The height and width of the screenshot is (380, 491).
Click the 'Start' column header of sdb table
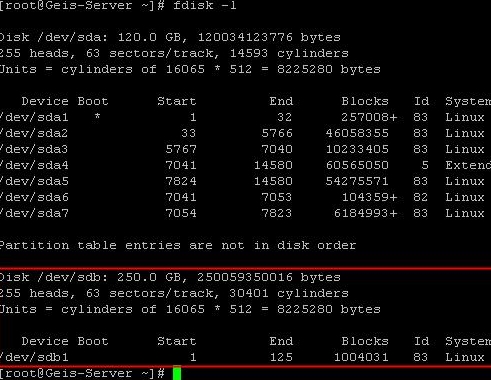(x=177, y=341)
